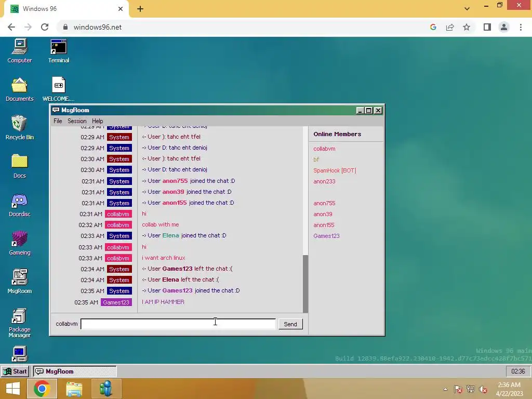The width and height of the screenshot is (532, 399).
Task: Open the Computer desktop icon
Action: click(20, 51)
